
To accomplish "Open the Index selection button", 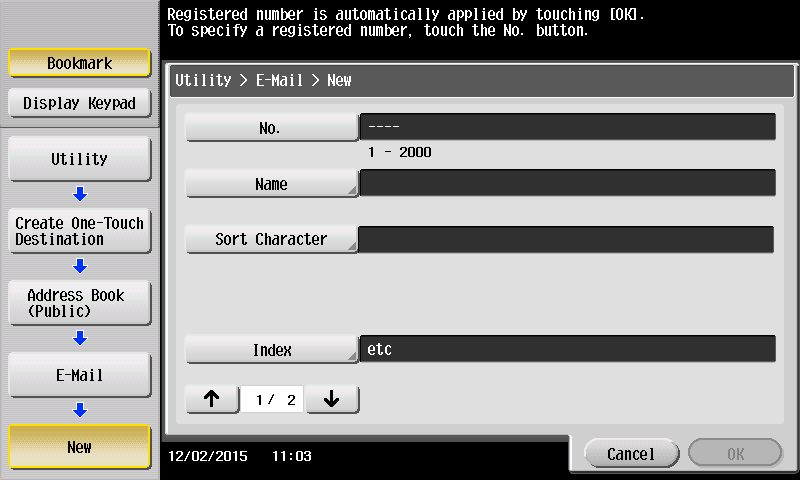I will point(271,350).
